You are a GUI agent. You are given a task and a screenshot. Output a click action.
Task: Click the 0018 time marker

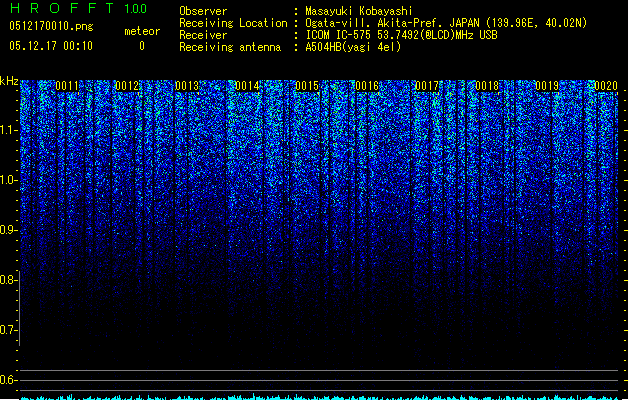(487, 86)
